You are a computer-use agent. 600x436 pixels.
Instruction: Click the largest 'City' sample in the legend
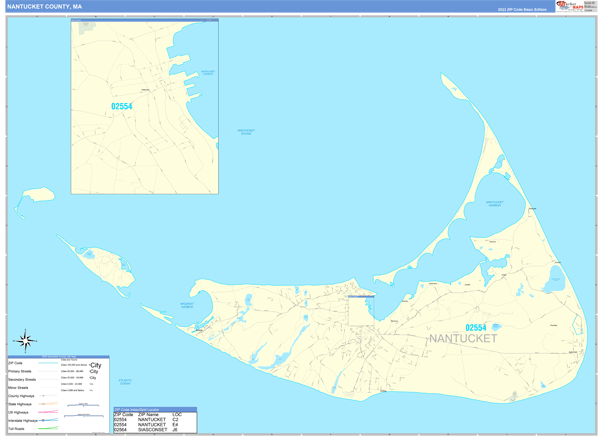pyautogui.click(x=96, y=365)
